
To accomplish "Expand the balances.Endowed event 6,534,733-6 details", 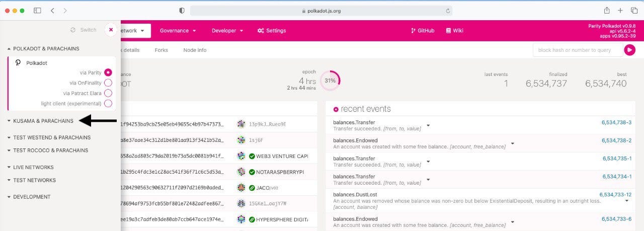I will pyautogui.click(x=512, y=222).
